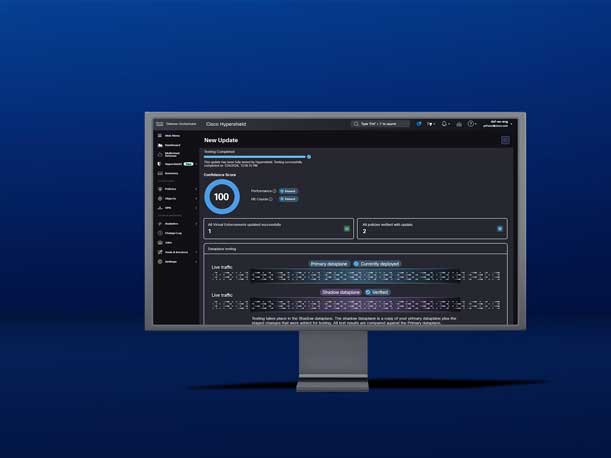Click the blue shield icon in header
The width and height of the screenshot is (611, 458).
coord(419,124)
